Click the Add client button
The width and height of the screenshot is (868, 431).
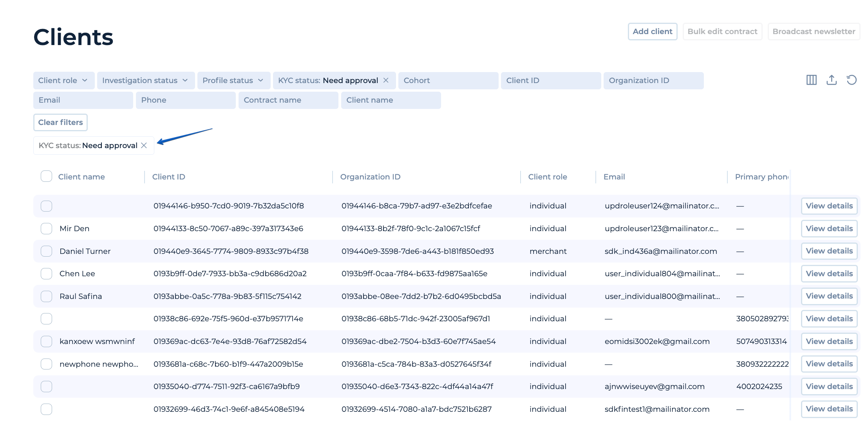point(652,31)
